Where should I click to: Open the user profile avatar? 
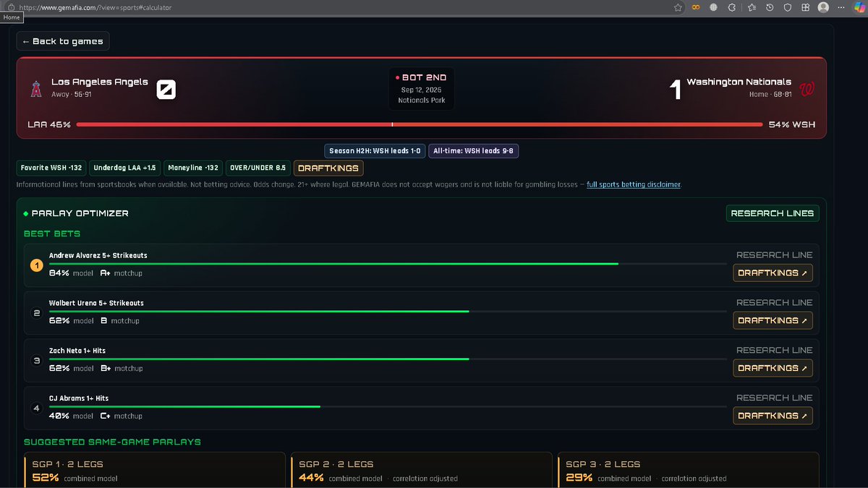click(823, 7)
